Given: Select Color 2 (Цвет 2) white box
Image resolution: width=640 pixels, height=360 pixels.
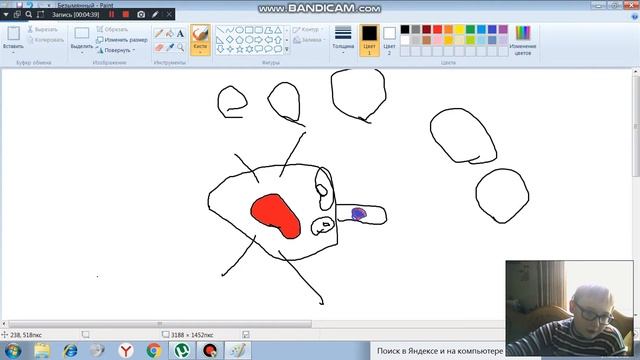Looking at the screenshot, I should [x=389, y=33].
